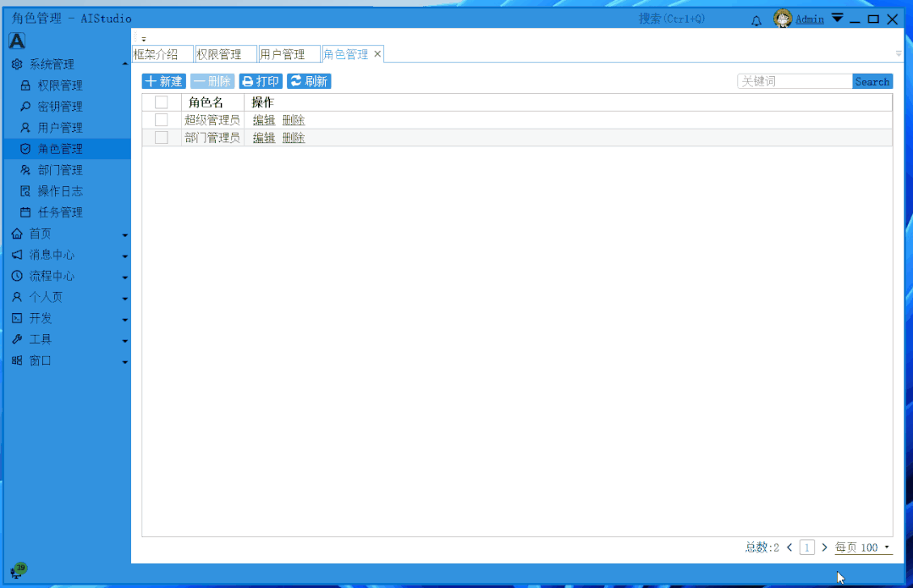Check the row checkbox for 超级管理员

(161, 119)
